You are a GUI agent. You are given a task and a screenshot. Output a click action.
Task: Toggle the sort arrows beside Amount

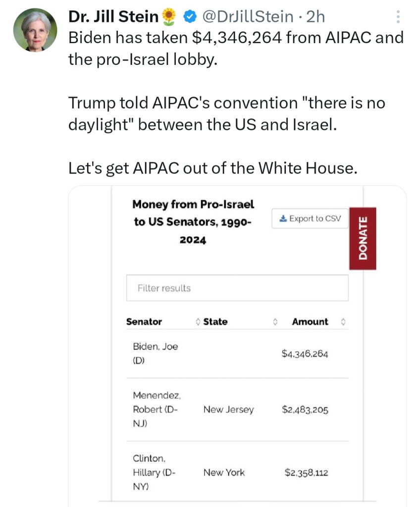click(x=343, y=322)
